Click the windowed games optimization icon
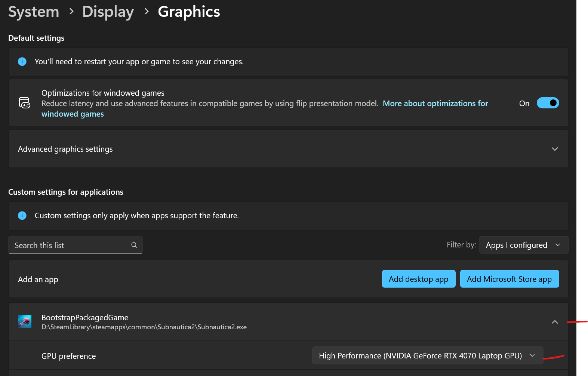The image size is (588, 376). [25, 103]
